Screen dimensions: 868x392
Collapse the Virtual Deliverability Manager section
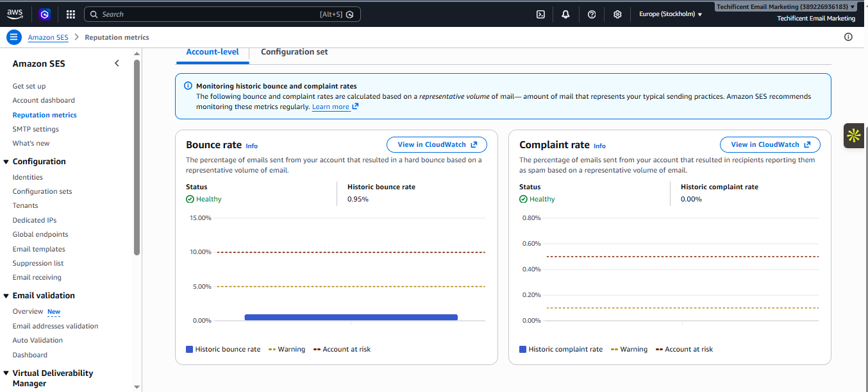tap(6, 373)
